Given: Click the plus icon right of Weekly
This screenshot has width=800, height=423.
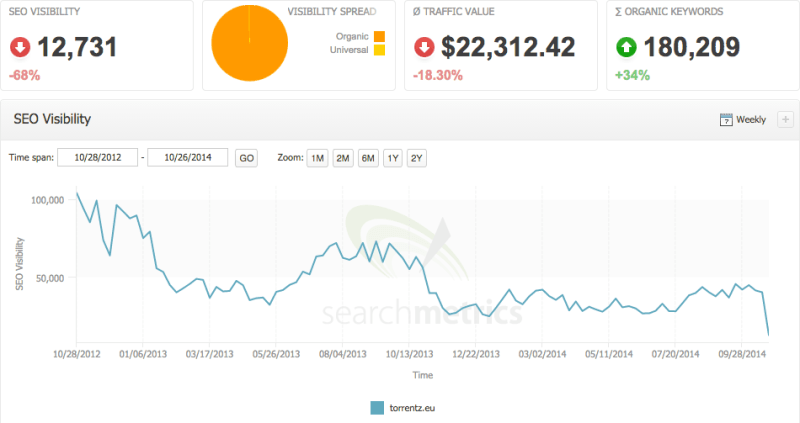Looking at the screenshot, I should pyautogui.click(x=784, y=120).
